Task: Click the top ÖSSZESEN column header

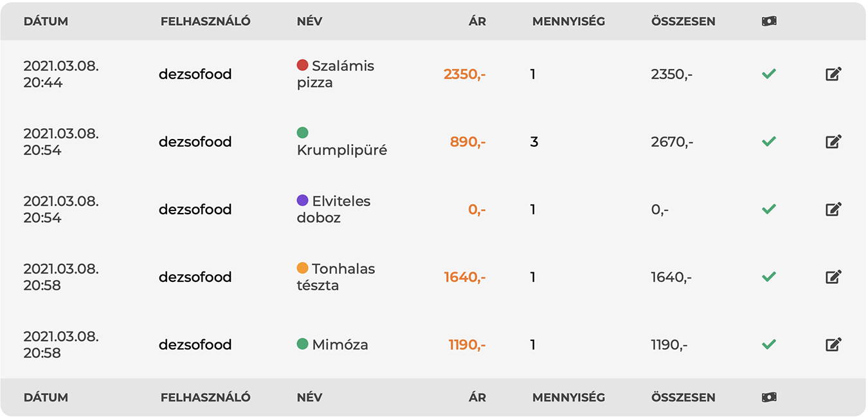Action: (683, 21)
